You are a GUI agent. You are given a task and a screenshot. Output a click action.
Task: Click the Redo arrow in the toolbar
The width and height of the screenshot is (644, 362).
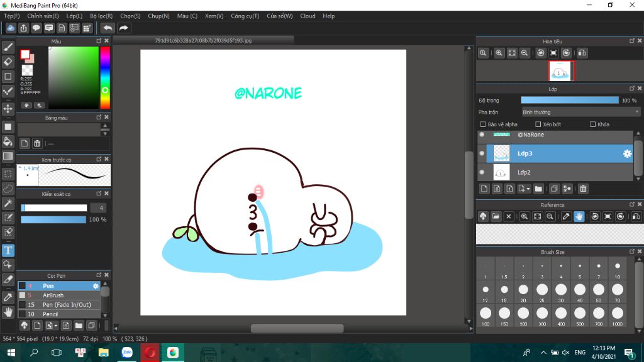(123, 28)
